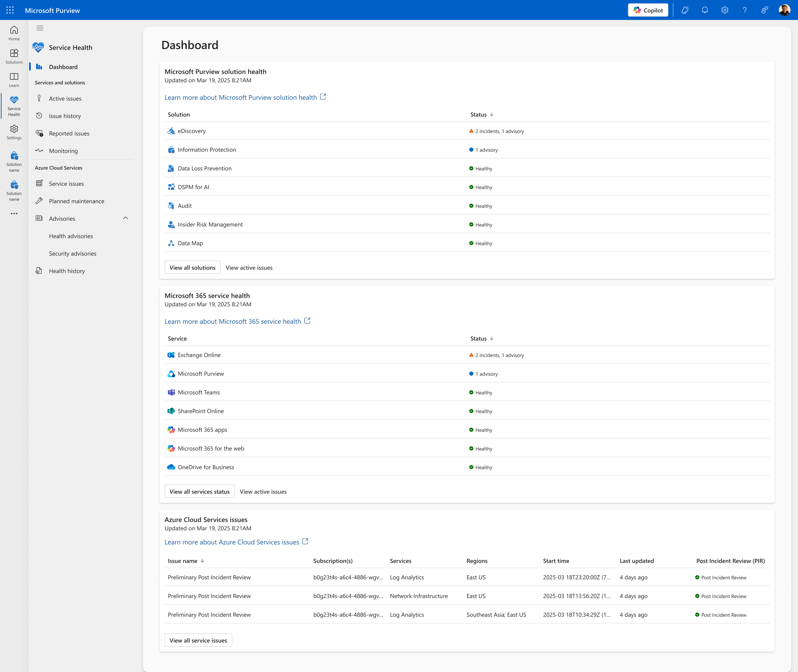Click Microsoft 365 for the web row name

211,448
